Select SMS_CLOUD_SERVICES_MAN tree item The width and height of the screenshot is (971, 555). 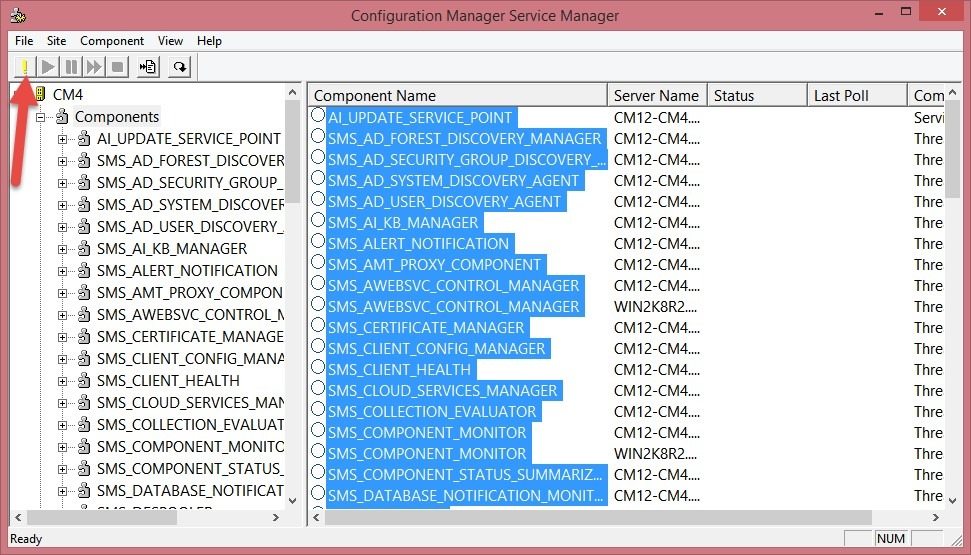[189, 403]
